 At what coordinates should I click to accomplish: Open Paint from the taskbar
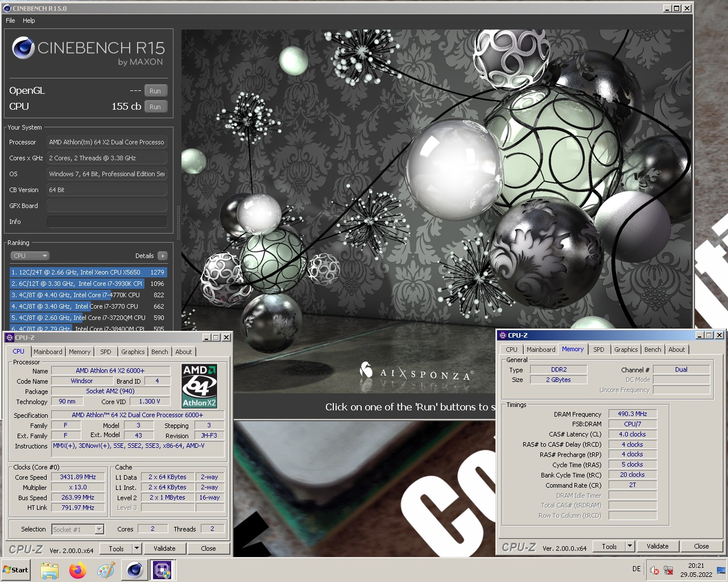coord(106,570)
